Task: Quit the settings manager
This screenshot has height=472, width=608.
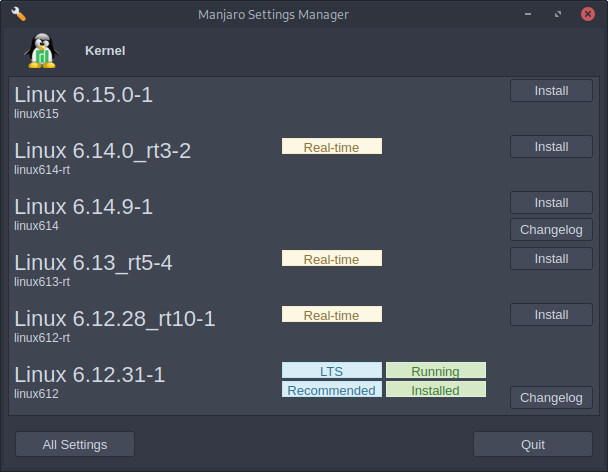Action: (533, 444)
